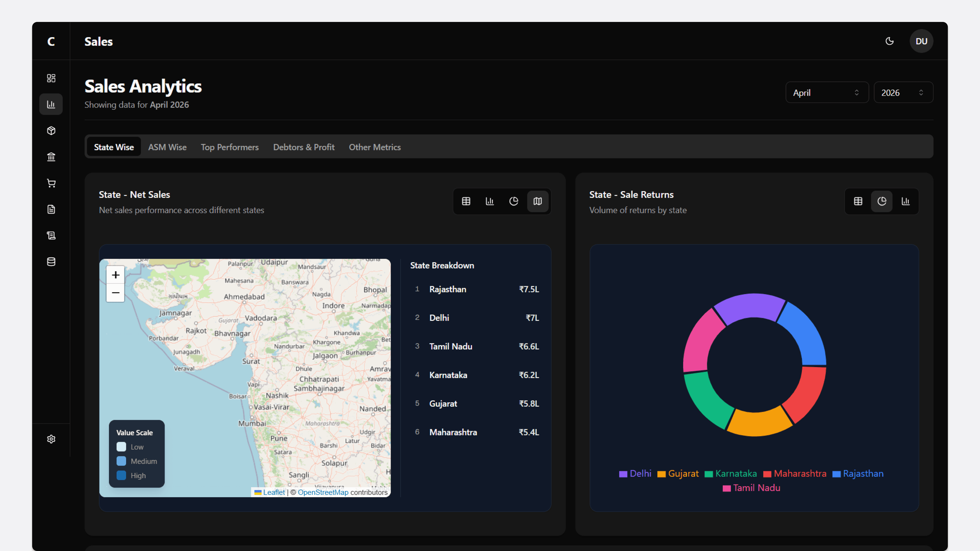Open the database sidebar icon
The image size is (980, 551).
[51, 262]
